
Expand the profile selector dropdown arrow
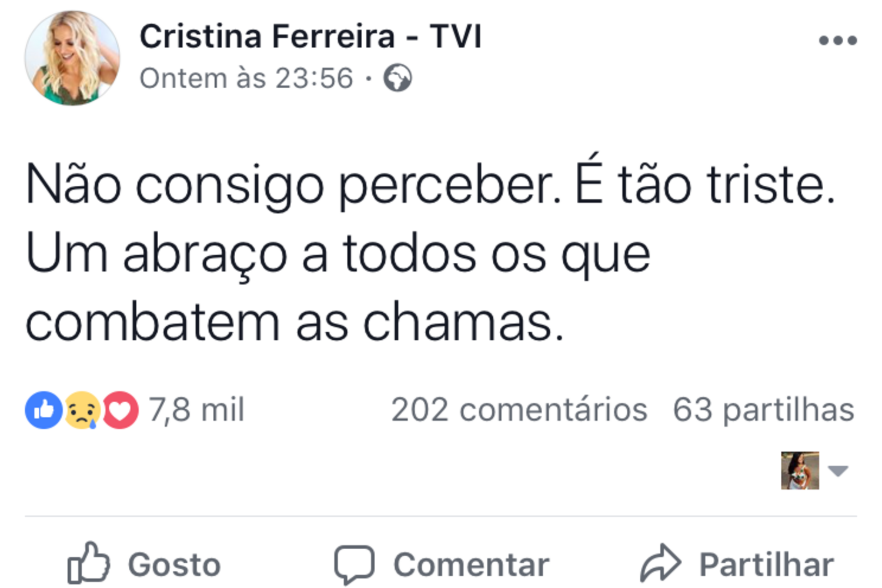coord(838,470)
